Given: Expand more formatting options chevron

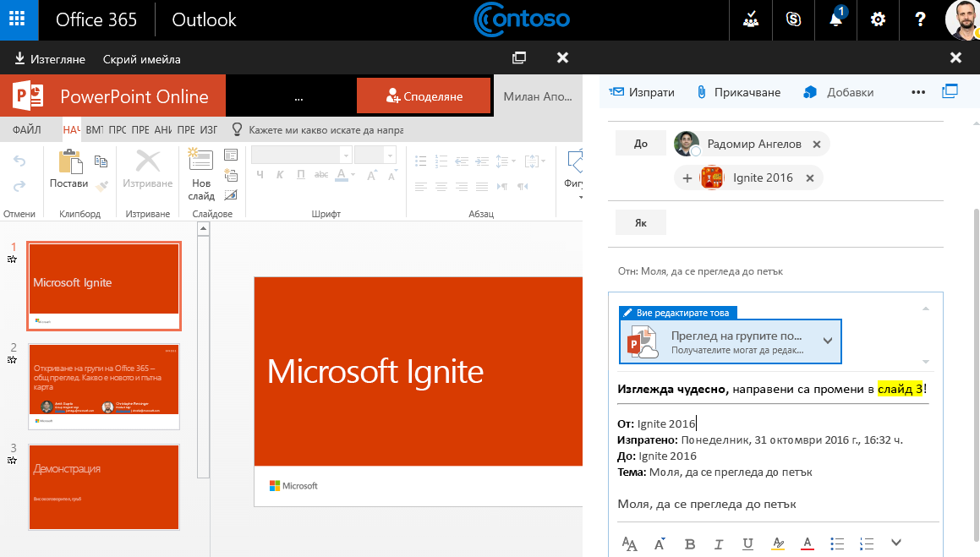Looking at the screenshot, I should point(896,543).
